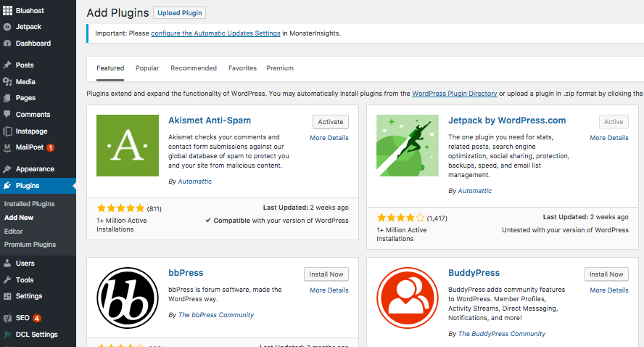Click the Upload Plugin button
The image size is (644, 347).
tap(179, 13)
